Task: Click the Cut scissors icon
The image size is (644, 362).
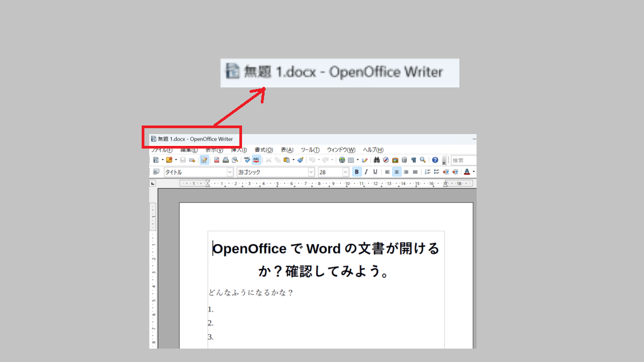Action: [x=268, y=160]
